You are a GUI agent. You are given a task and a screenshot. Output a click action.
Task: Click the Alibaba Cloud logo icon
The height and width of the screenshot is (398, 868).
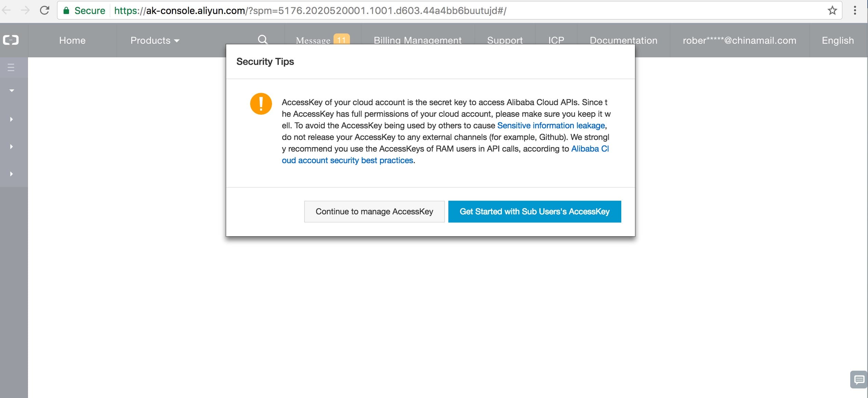pyautogui.click(x=11, y=40)
